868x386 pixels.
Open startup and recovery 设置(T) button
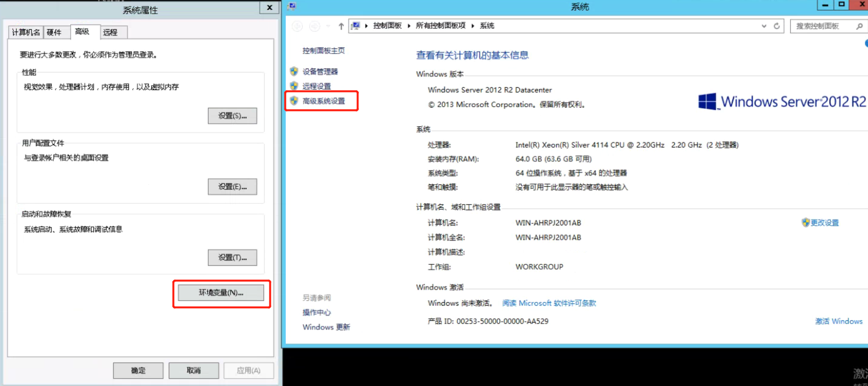pyautogui.click(x=232, y=257)
